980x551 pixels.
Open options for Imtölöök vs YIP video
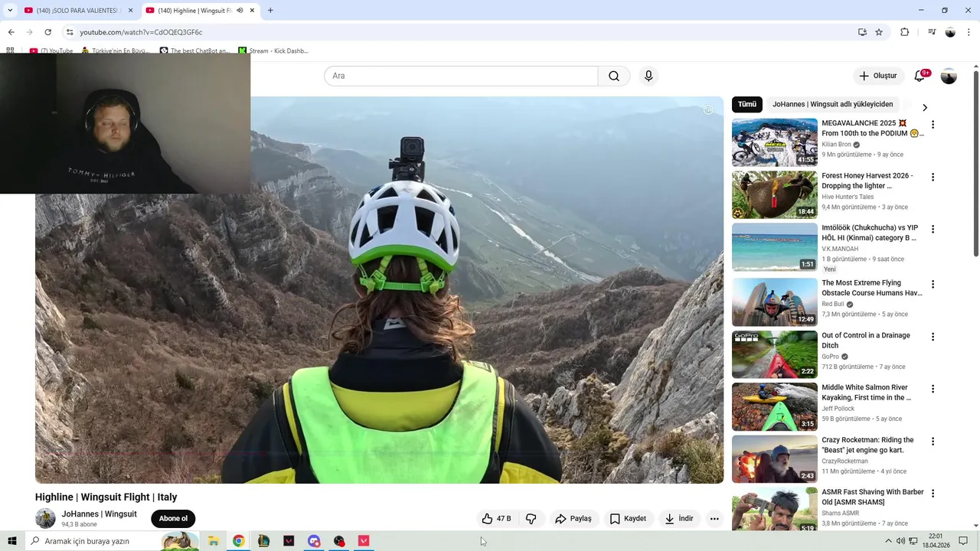pyautogui.click(x=933, y=229)
